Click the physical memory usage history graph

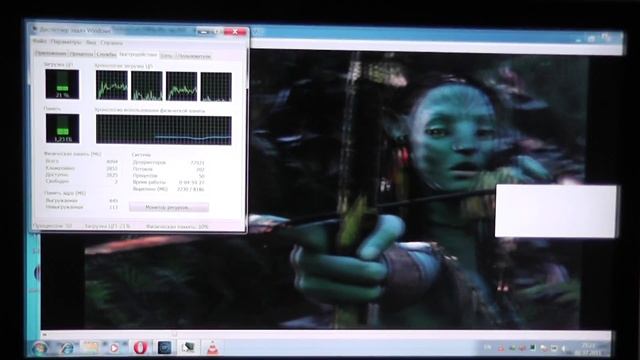point(164,130)
